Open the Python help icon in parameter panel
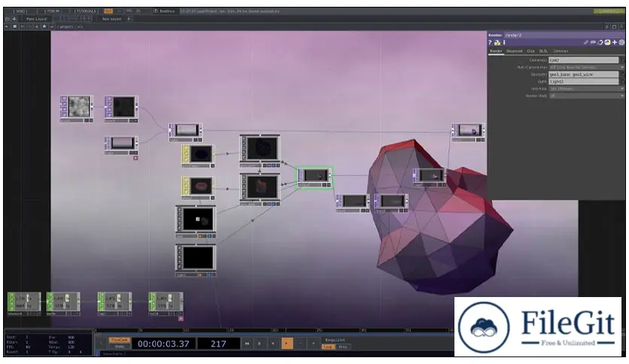Screen dimensions: 629x364 [497, 43]
